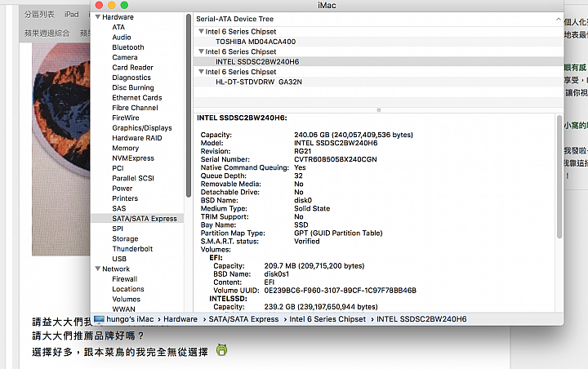Select HL-DT-STDVDRW GA32N optical drive row

[x=378, y=82]
